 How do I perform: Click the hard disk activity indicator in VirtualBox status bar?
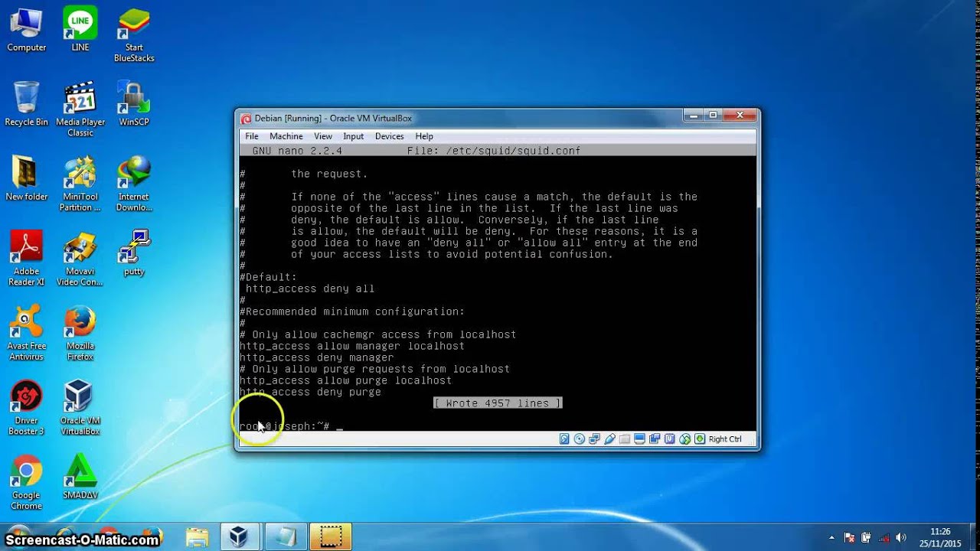click(564, 439)
